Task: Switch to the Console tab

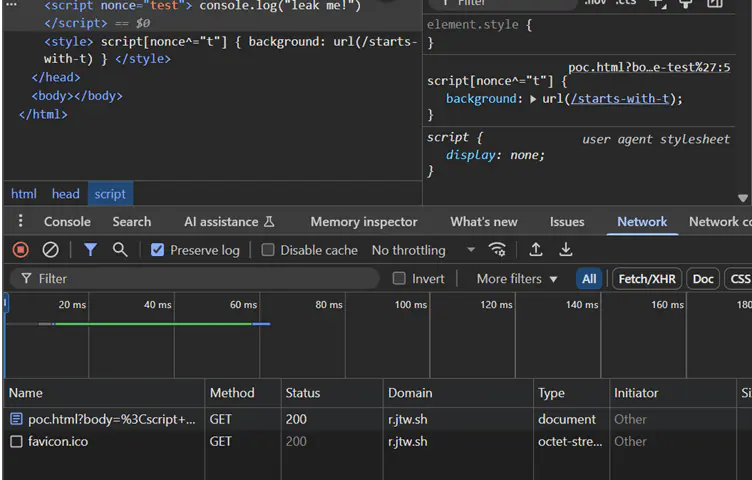Action: tap(67, 222)
